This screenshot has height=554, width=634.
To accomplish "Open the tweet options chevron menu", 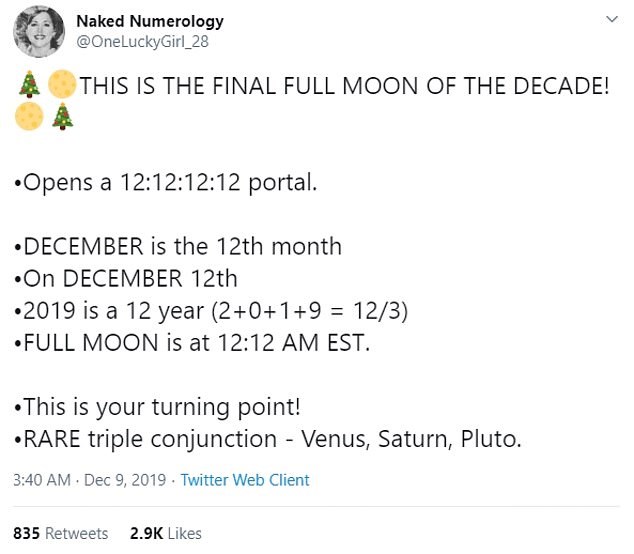I will (x=611, y=20).
